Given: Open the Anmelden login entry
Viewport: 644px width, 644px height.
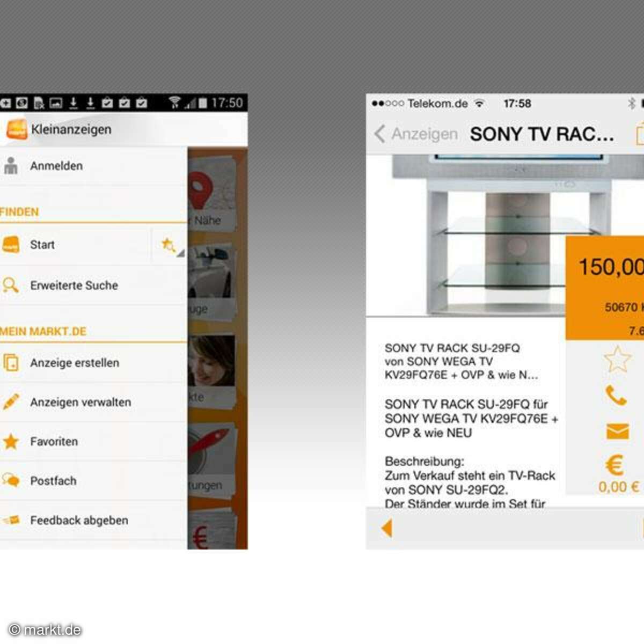Looking at the screenshot, I should pos(56,166).
